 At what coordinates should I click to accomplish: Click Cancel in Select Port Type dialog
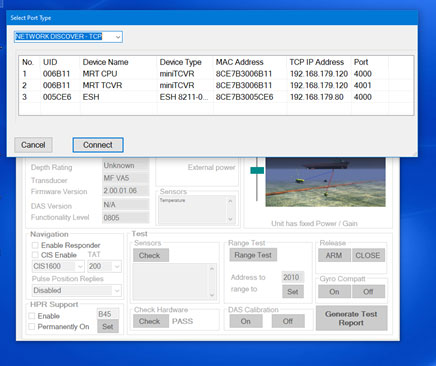33,145
